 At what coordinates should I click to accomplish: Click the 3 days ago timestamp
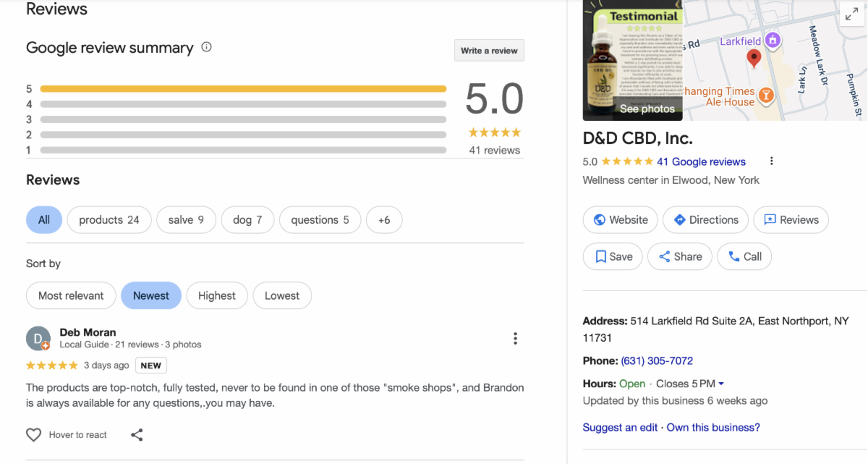click(106, 366)
